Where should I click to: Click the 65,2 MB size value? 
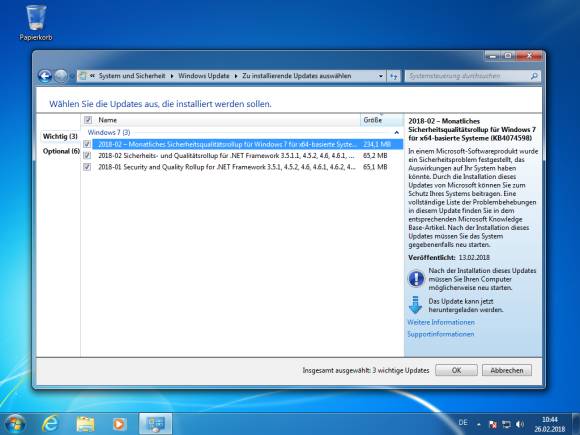tap(375, 156)
